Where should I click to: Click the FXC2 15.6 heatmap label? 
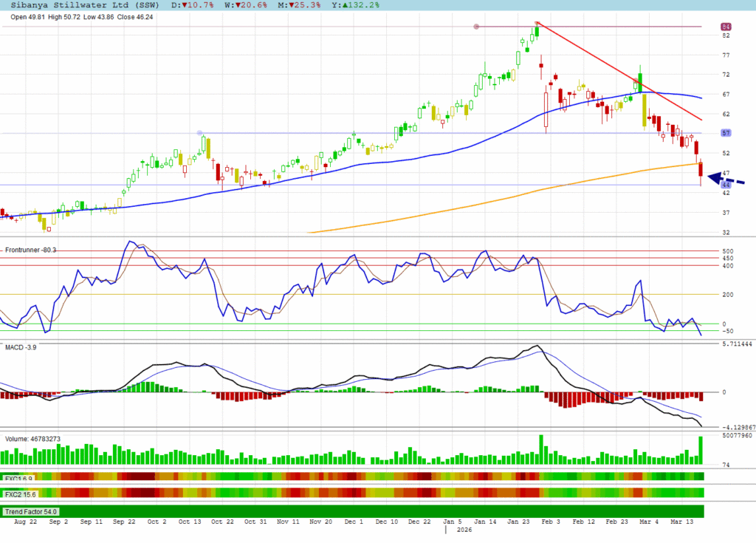click(20, 493)
